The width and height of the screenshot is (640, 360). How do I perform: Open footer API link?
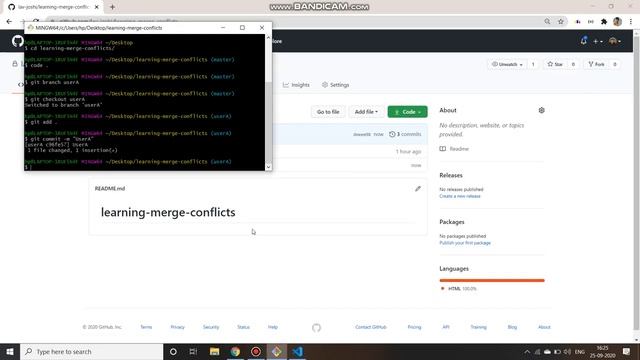446,327
